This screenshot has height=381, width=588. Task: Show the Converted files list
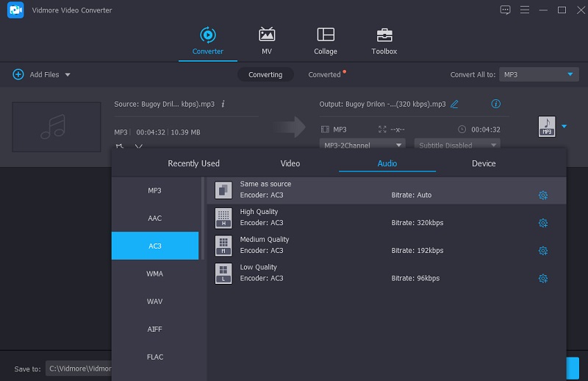coord(325,75)
